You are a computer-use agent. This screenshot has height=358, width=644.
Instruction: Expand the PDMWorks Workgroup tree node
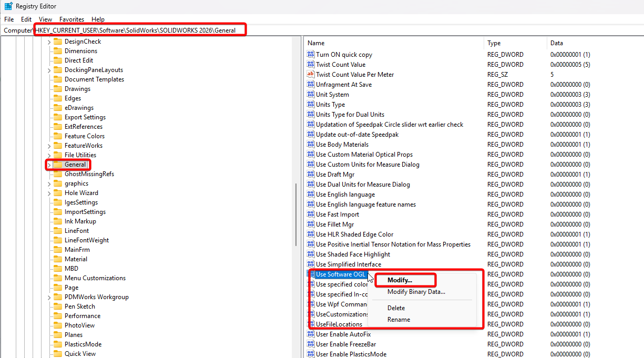tap(49, 297)
